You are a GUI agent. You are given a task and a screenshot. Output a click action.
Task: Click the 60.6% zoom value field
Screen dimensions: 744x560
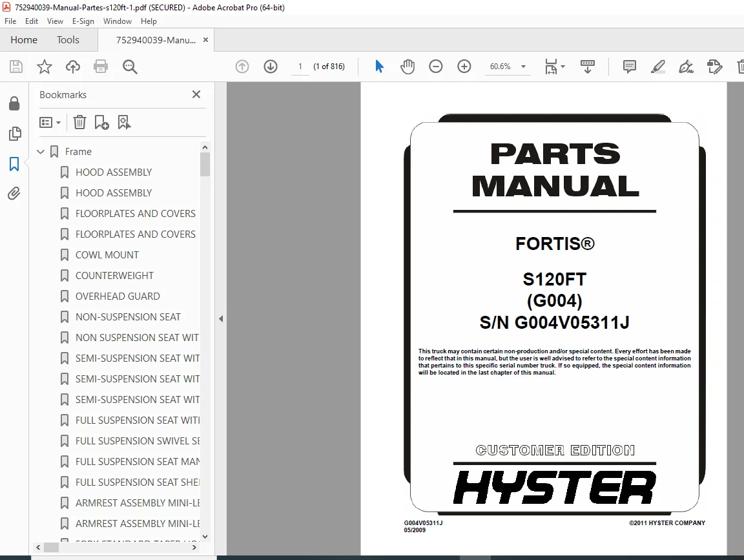click(x=500, y=67)
